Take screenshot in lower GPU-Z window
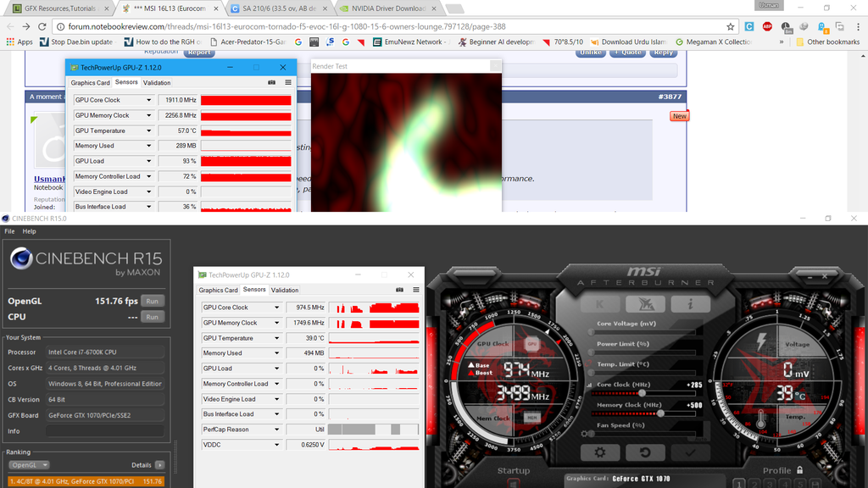 400,290
